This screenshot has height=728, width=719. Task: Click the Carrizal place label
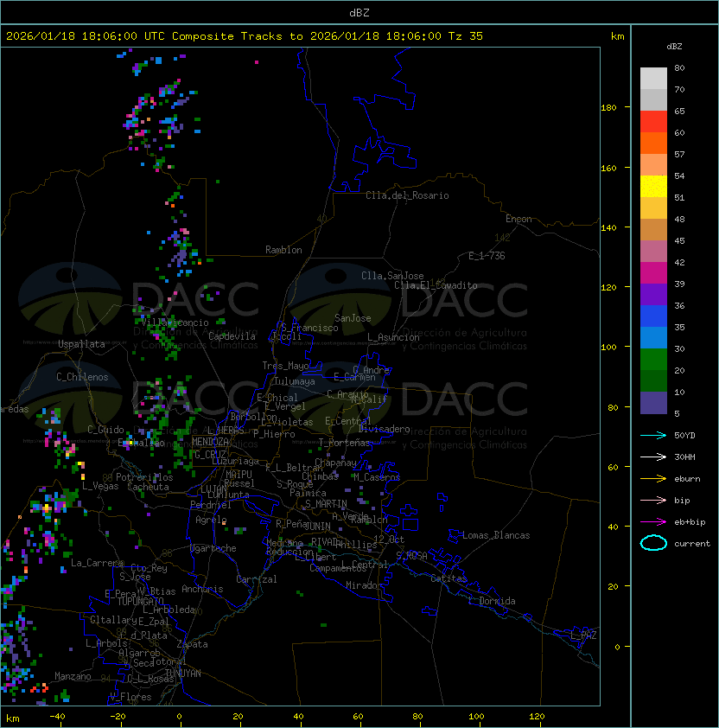pyautogui.click(x=257, y=579)
